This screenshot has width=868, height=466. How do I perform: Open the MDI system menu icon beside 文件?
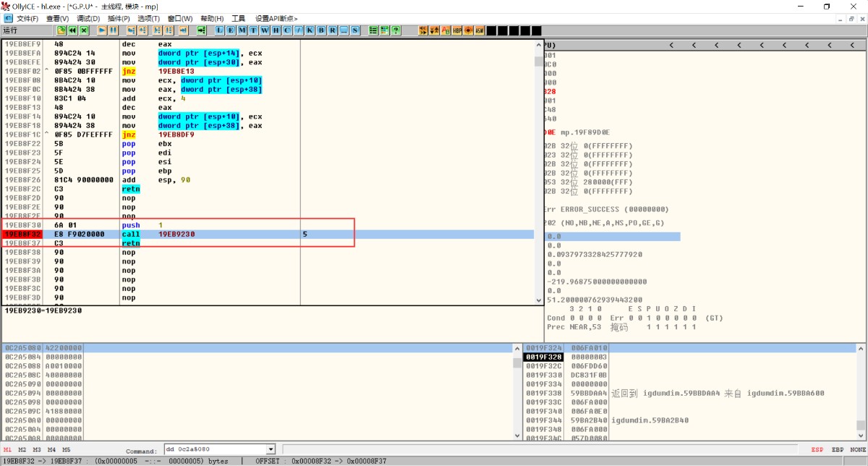point(8,18)
